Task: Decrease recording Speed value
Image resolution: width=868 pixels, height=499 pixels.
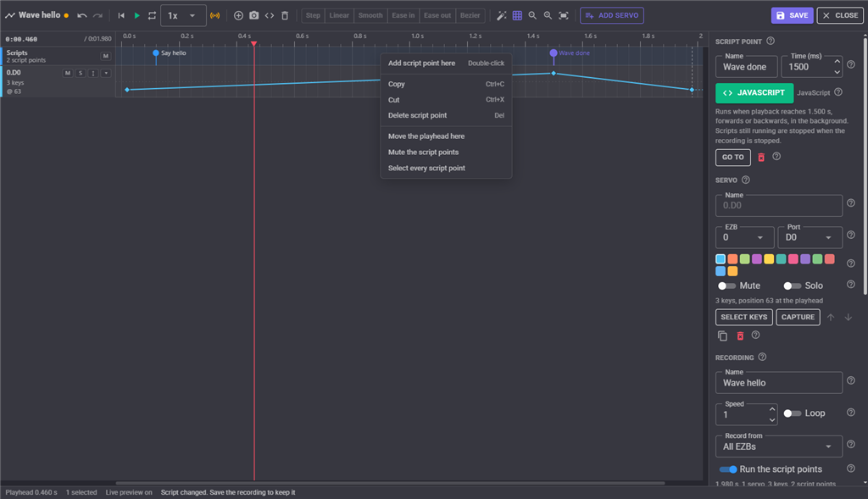Action: point(771,420)
